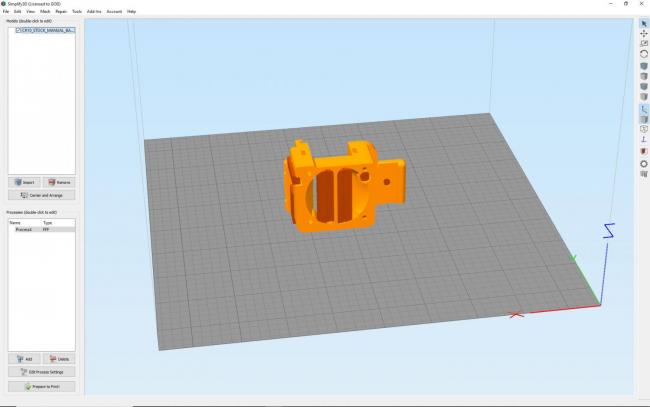Activate the Scale tool icon
The image size is (650, 407).
pyautogui.click(x=643, y=44)
